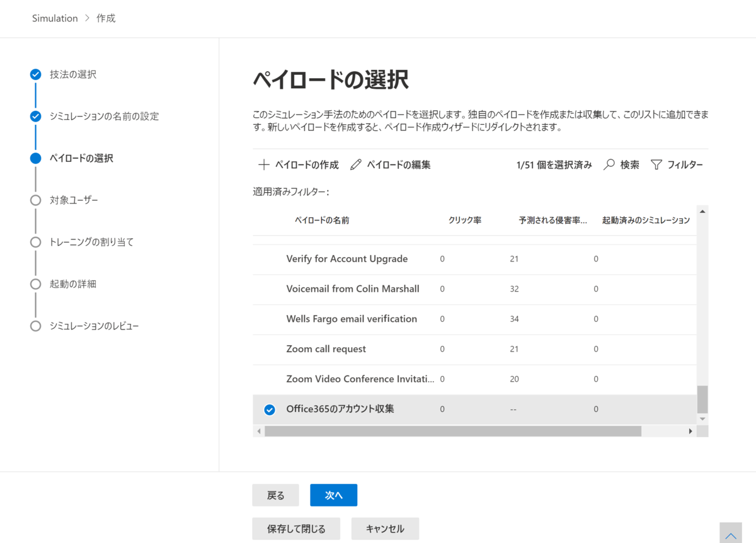Screen dimensions: 756x543
Task: Click 保存して閉じる to save and exit
Action: pyautogui.click(x=296, y=529)
